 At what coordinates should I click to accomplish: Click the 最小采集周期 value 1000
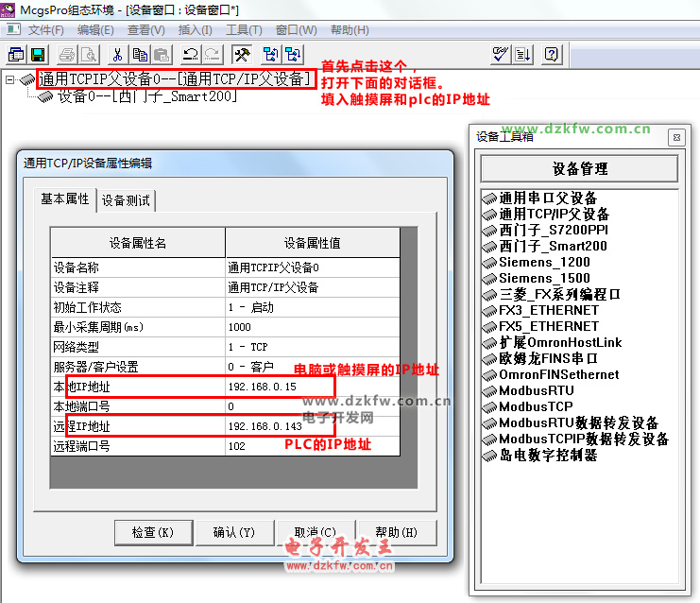[312, 327]
